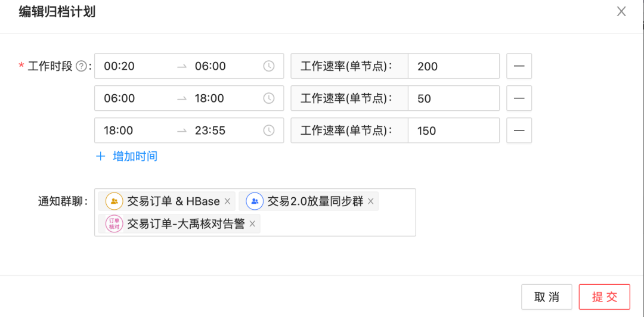Focus the work rate field showing 150
This screenshot has width=644, height=317.
[x=453, y=130]
